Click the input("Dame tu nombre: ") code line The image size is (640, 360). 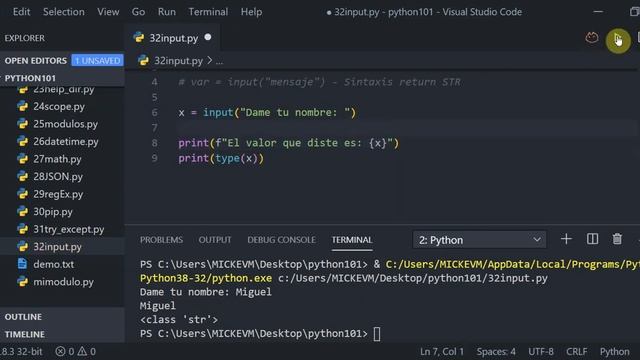[x=267, y=113]
